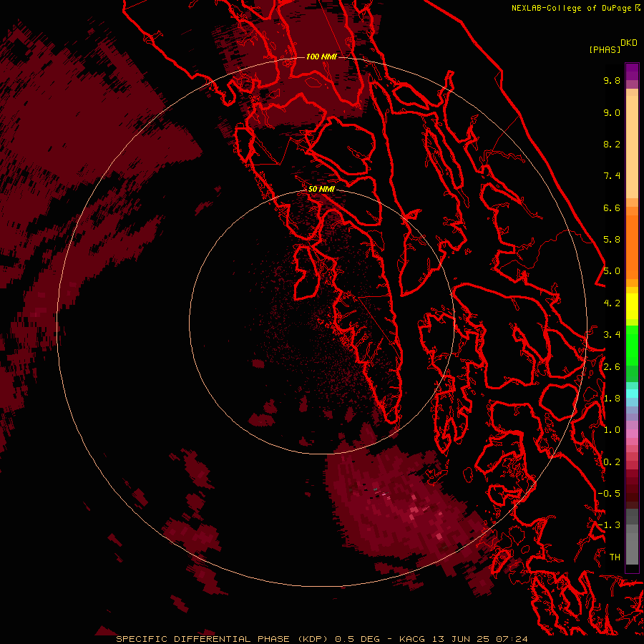644x644 pixels.
Task: Click the KACG station identifier in the caption
Action: [x=412, y=639]
